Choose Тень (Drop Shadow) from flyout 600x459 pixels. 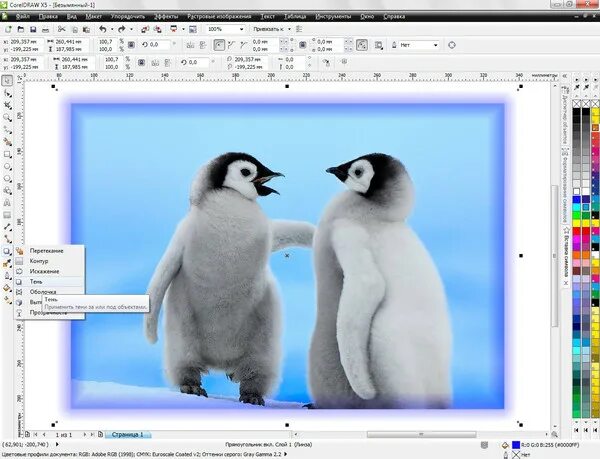49,282
